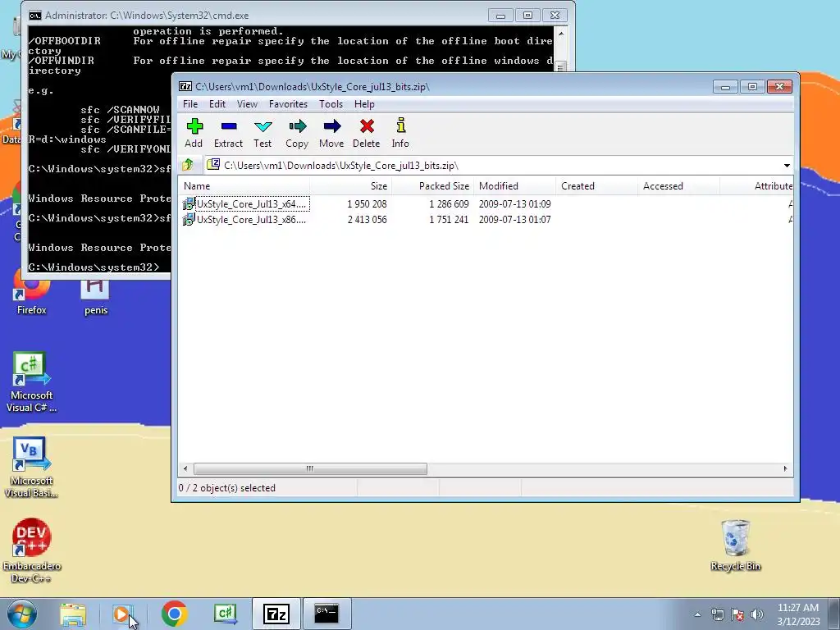Open Embarcadero Dev-C++ desktop shortcut

(x=32, y=550)
